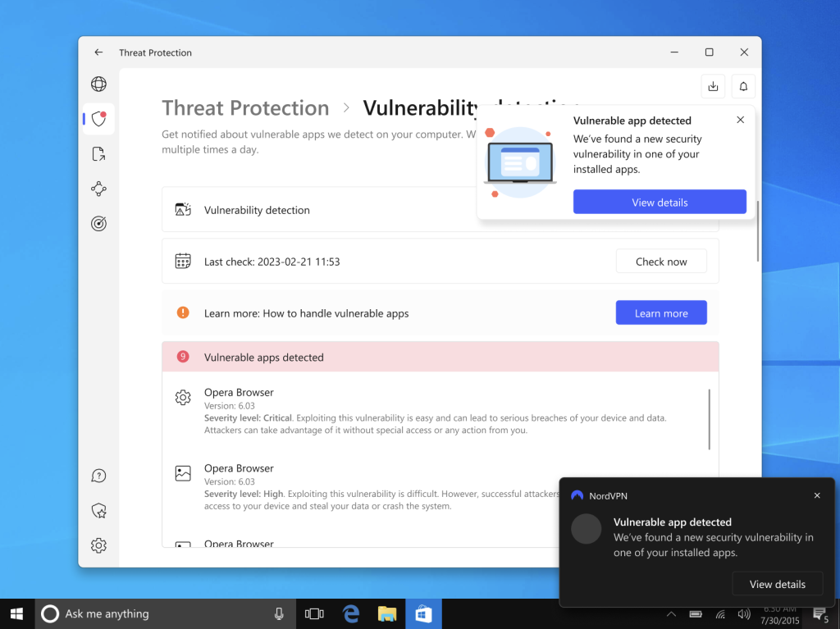The width and height of the screenshot is (840, 629).
Task: Open the notifications bell icon
Action: coord(743,86)
